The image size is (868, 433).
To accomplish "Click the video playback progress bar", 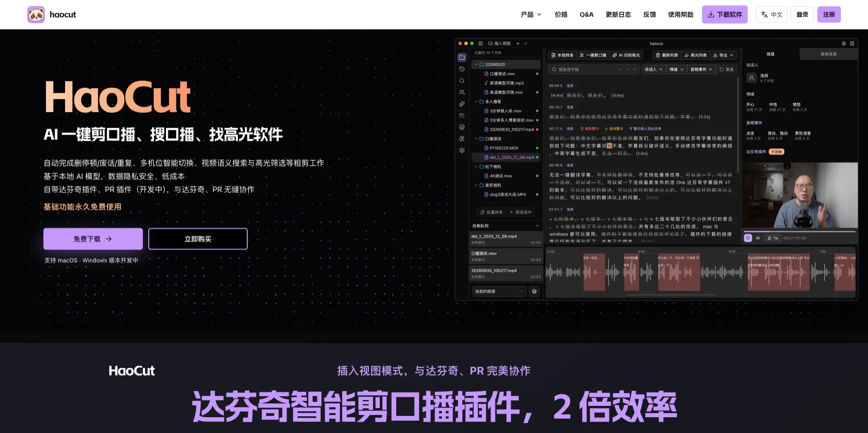I will [x=799, y=231].
